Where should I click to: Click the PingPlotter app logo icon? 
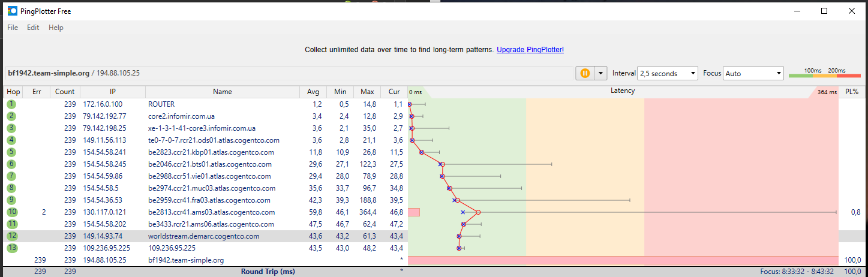(12, 11)
